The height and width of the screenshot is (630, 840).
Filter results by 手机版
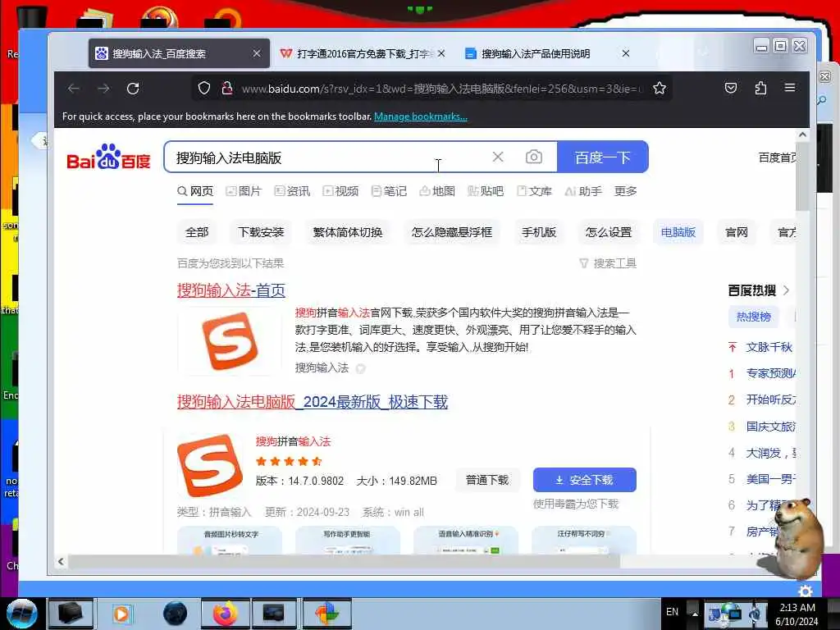click(539, 232)
